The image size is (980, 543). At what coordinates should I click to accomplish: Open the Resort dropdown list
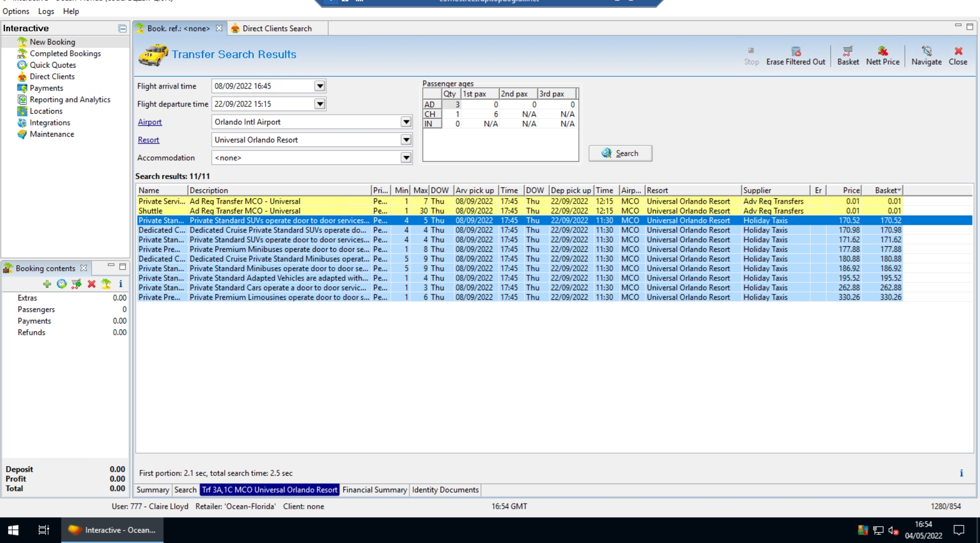(406, 140)
